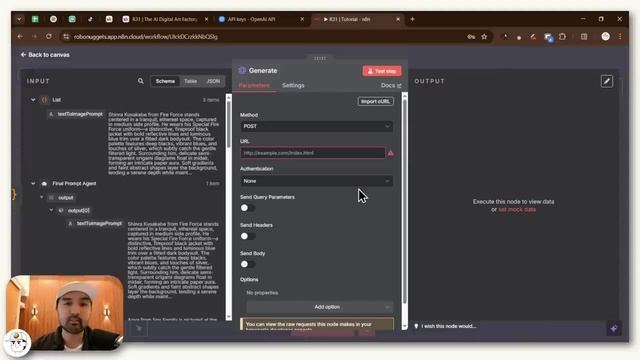Click the sparkle icon beside node feedback box
This screenshot has height=360, width=640.
pyautogui.click(x=613, y=328)
